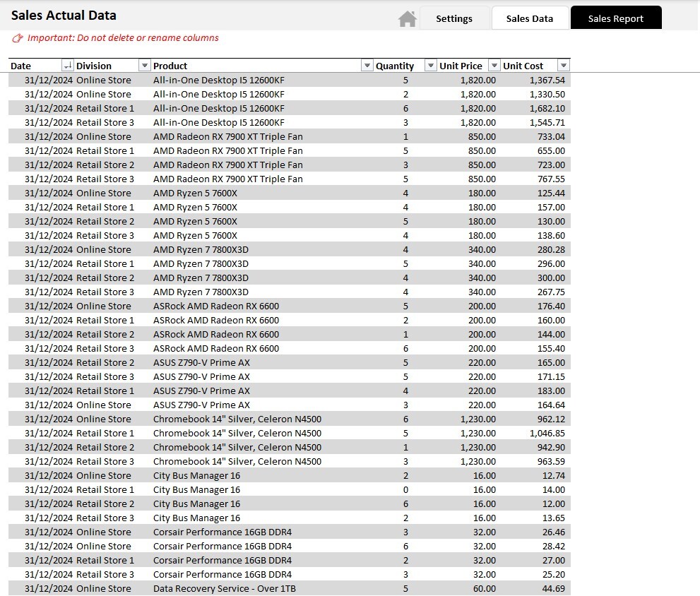
Task: Open the Sales Report tab
Action: 616,18
